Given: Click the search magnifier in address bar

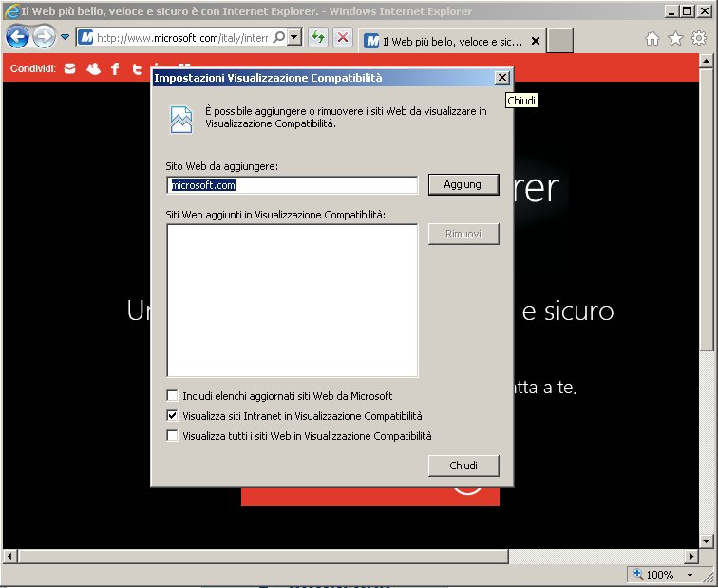Looking at the screenshot, I should point(279,38).
